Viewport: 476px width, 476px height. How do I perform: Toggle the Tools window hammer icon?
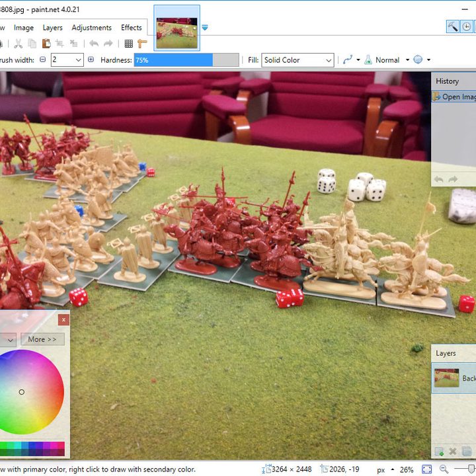[x=452, y=26]
